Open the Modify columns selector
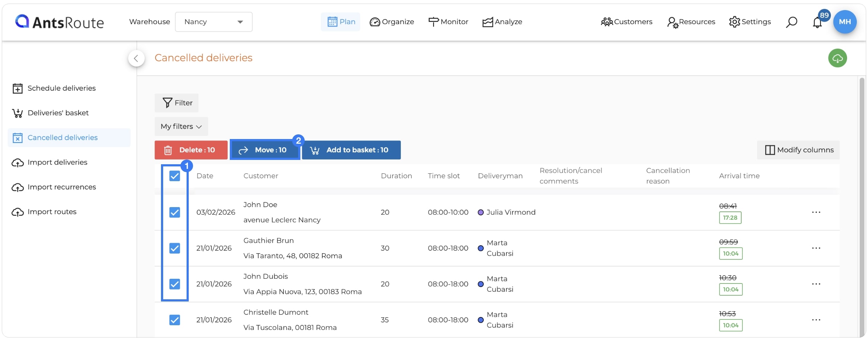Screen dimensions: 868x340 coord(798,150)
